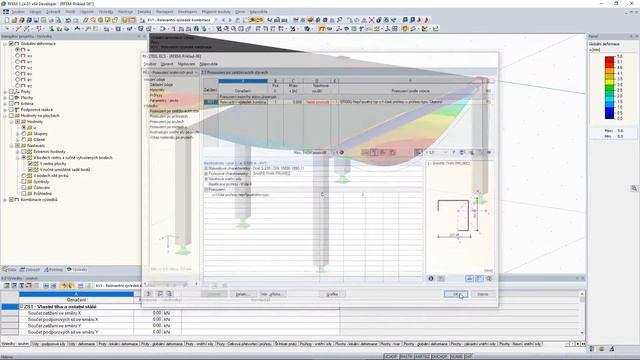Select the ux deformation radio button
This screenshot has height=360, width=640.
[x=18, y=56]
